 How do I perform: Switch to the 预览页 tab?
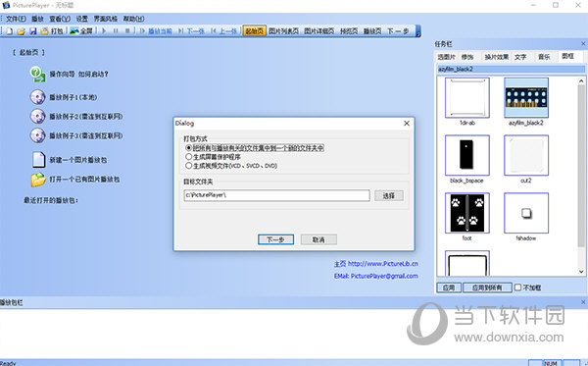(349, 31)
